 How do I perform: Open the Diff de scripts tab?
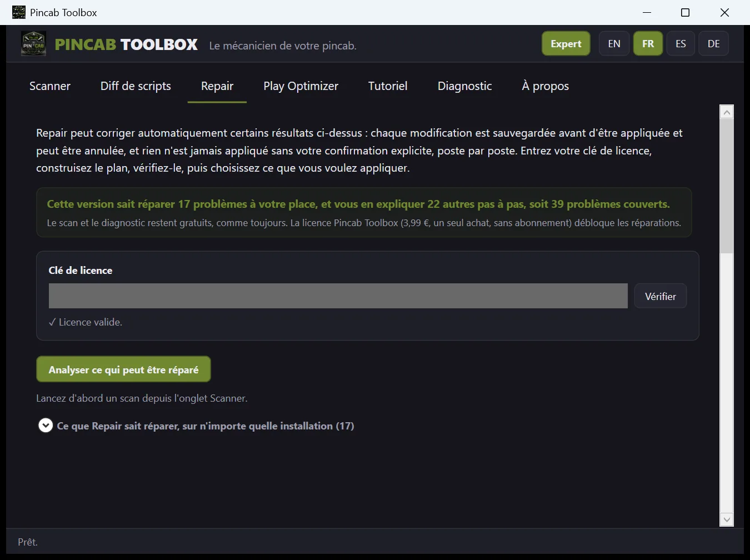click(x=136, y=86)
